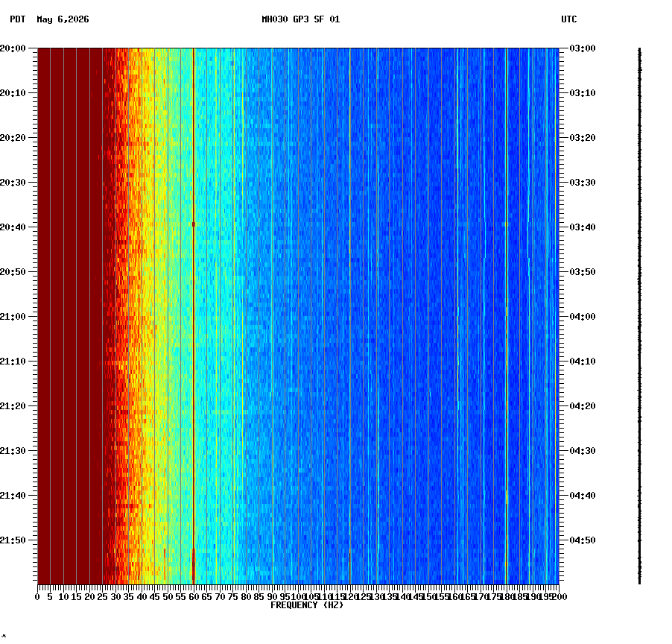
Task: Select the 03:30 UTC time label
Action: tap(583, 183)
